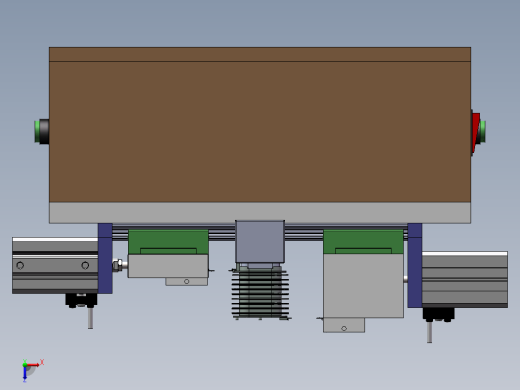Select the right pneumatic cylinder body
This screenshot has height=390, width=520.
click(465, 279)
